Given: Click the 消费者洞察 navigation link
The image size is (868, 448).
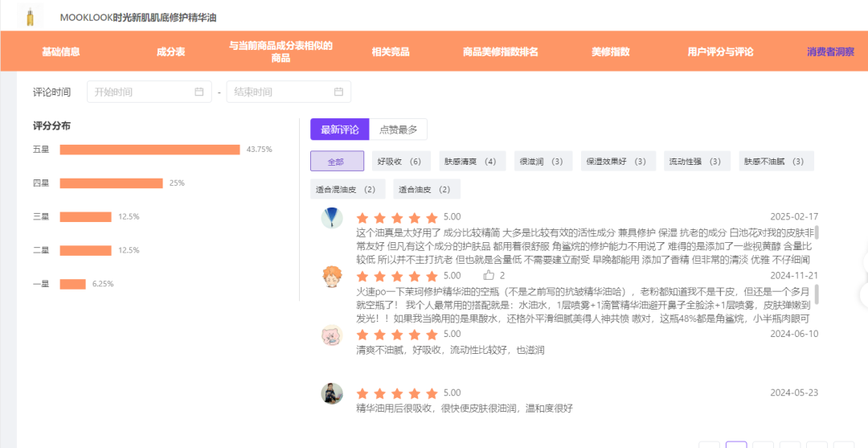Looking at the screenshot, I should pos(830,52).
